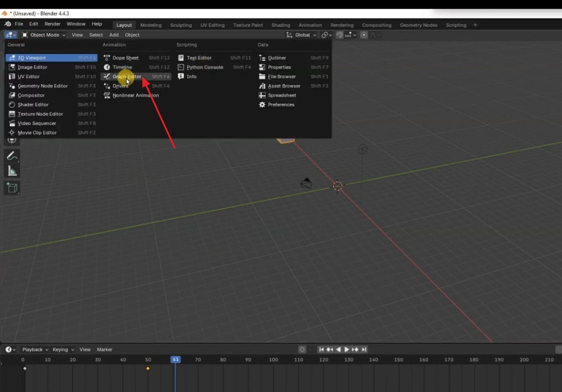The width and height of the screenshot is (562, 392).
Task: Open Object Mode dropdown
Action: point(43,35)
